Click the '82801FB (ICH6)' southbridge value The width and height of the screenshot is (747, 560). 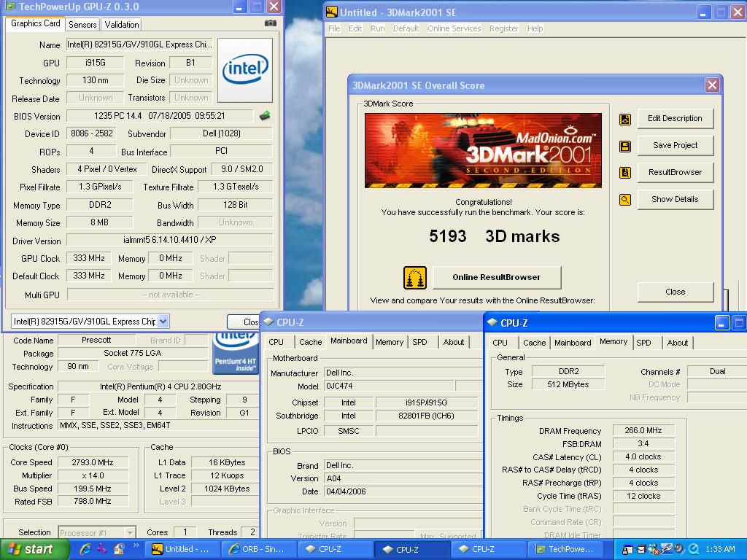426,416
